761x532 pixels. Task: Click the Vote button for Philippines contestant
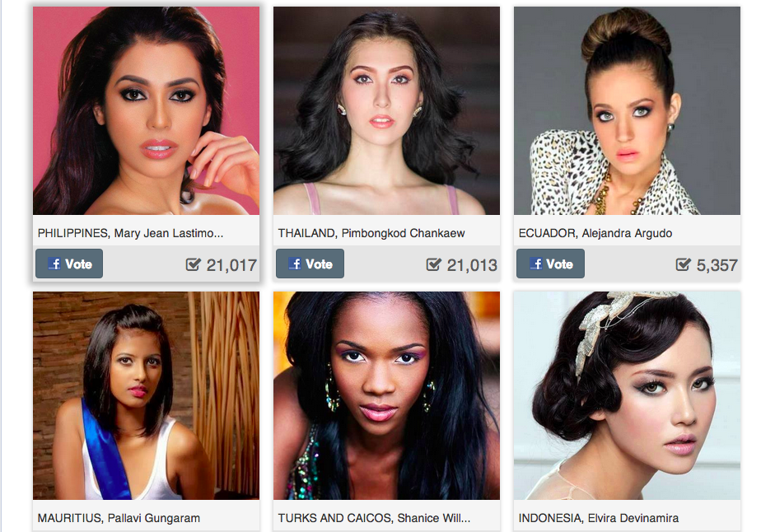[x=69, y=264]
